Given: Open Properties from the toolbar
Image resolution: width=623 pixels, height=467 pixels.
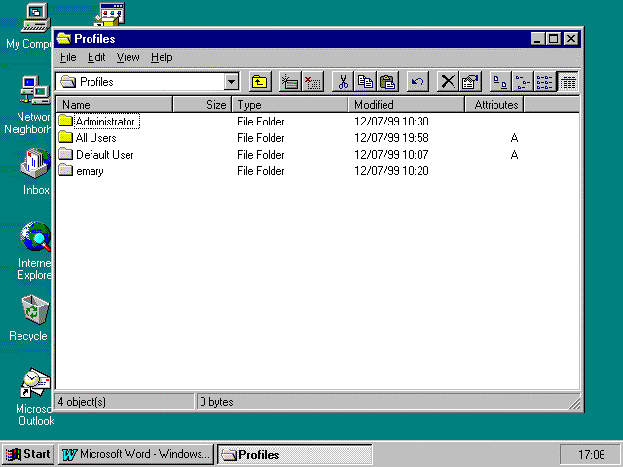Looking at the screenshot, I should click(470, 82).
